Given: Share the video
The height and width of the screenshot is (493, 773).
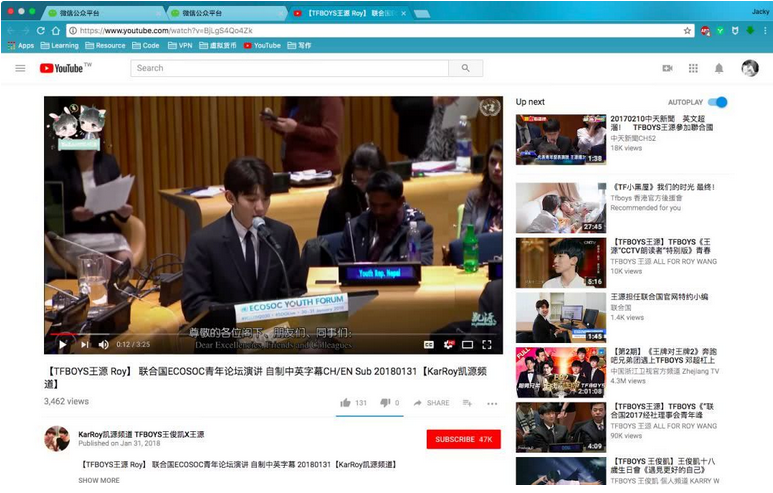Looking at the screenshot, I should coord(431,403).
